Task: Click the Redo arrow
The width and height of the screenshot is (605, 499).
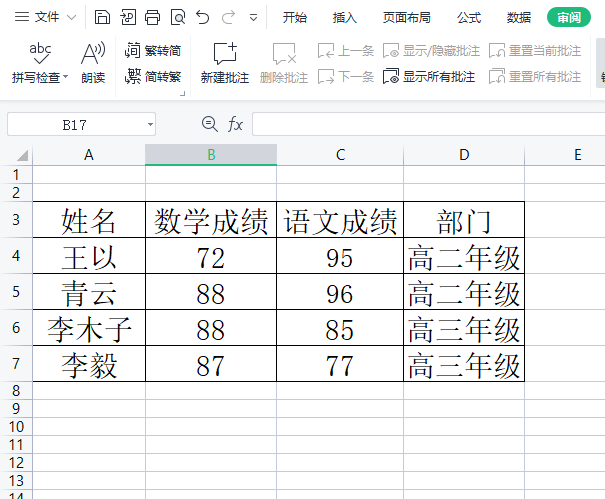Action: click(228, 17)
